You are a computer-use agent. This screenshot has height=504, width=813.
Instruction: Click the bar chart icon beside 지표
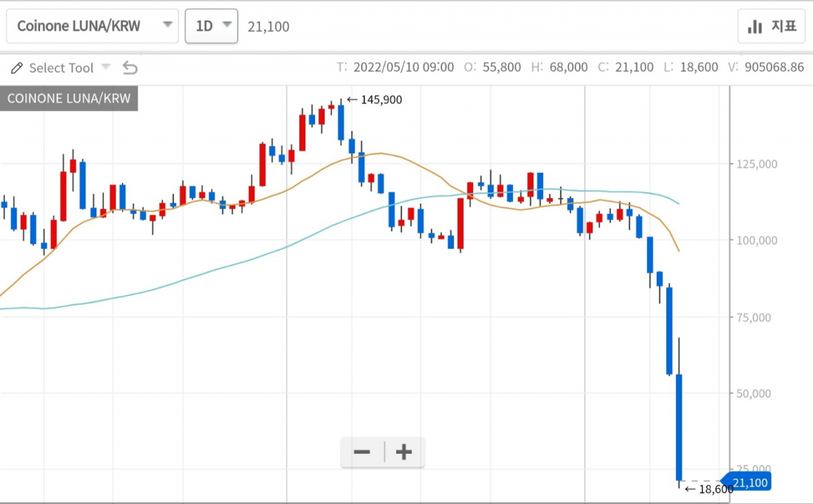click(x=755, y=27)
